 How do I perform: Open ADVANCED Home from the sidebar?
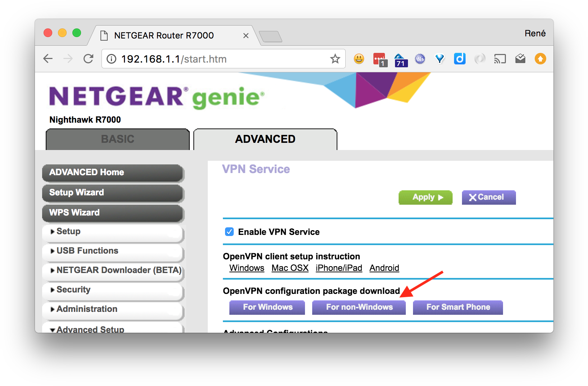(86, 173)
